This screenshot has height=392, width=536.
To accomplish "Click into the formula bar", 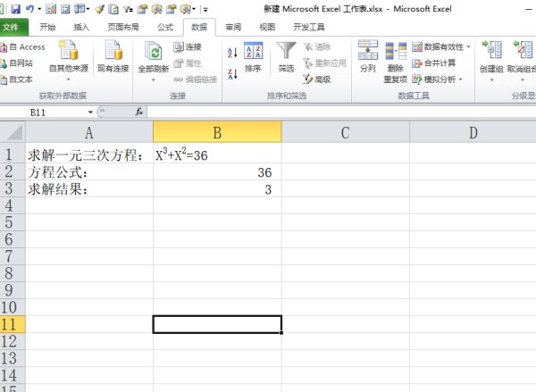I will pos(341,113).
